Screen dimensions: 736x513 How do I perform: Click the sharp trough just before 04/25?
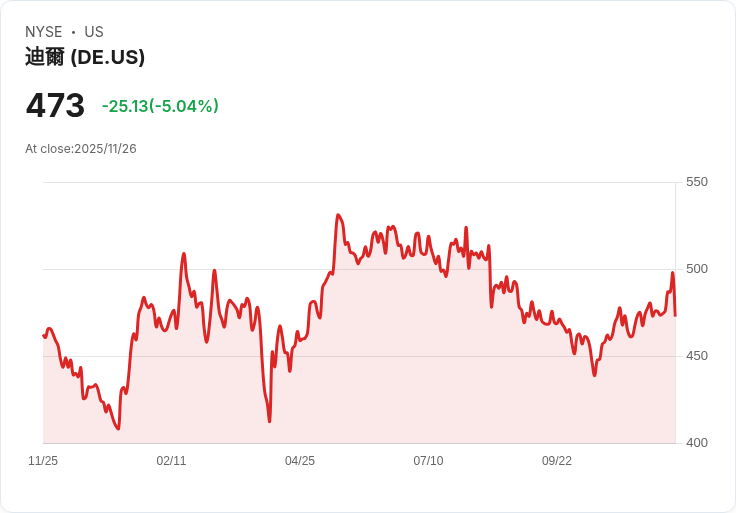click(x=269, y=421)
